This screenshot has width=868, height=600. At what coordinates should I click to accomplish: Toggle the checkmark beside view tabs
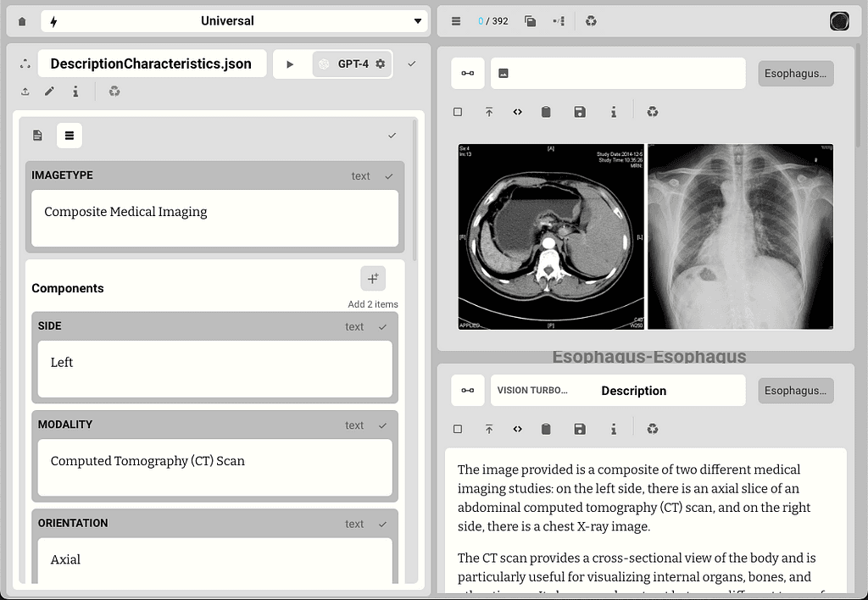[392, 135]
